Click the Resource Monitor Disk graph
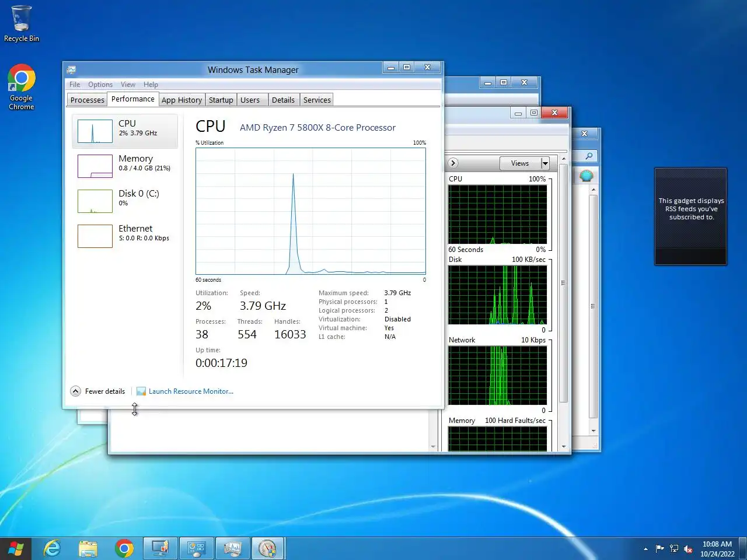The height and width of the screenshot is (560, 747). click(x=498, y=295)
